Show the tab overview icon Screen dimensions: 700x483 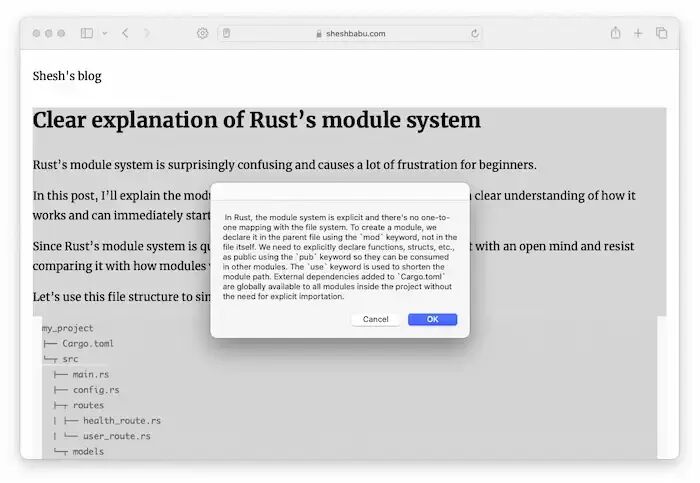[x=662, y=33]
